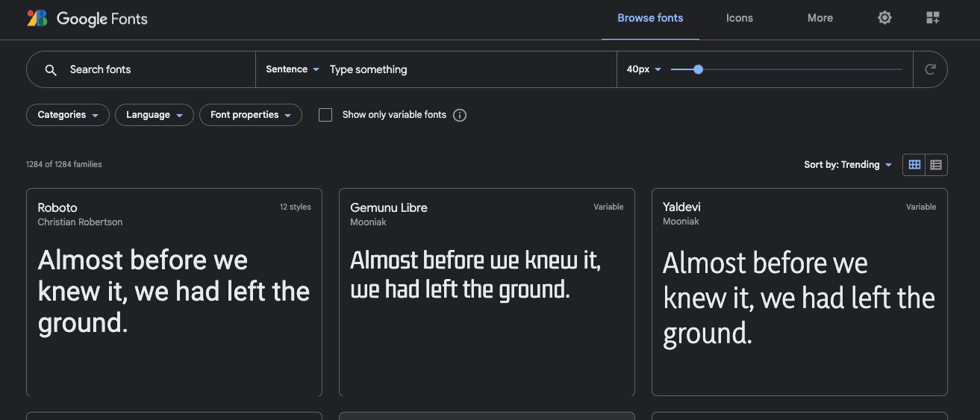Viewport: 980px width, 420px height.
Task: Change Sort by Trending option
Action: coord(848,165)
